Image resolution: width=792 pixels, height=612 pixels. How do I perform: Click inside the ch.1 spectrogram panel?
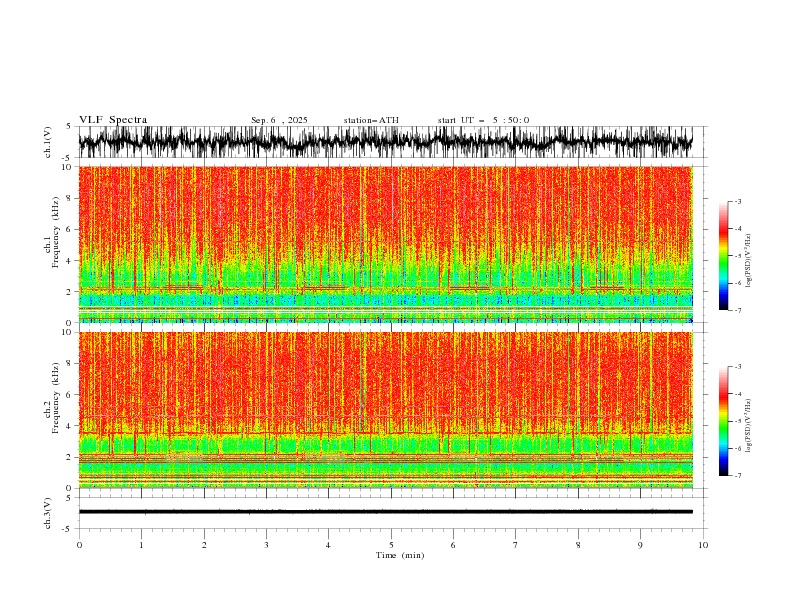tap(385, 244)
